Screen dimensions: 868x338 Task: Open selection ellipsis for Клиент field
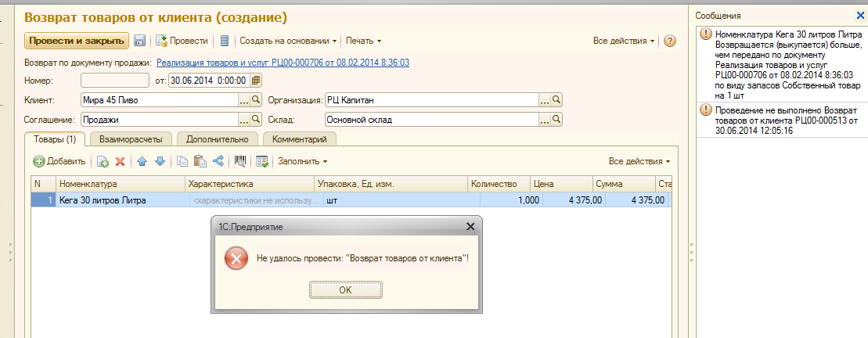coord(244,100)
